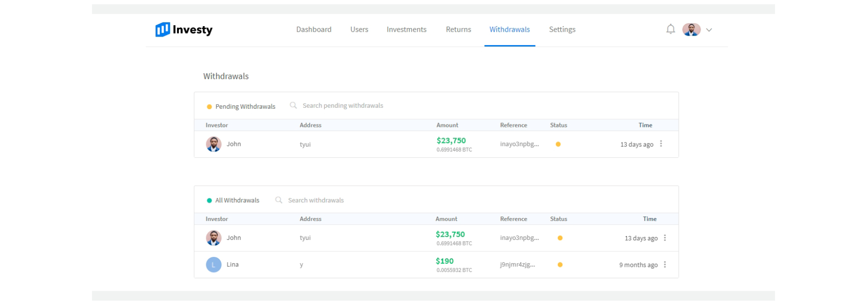Navigate to Returns section

point(458,29)
